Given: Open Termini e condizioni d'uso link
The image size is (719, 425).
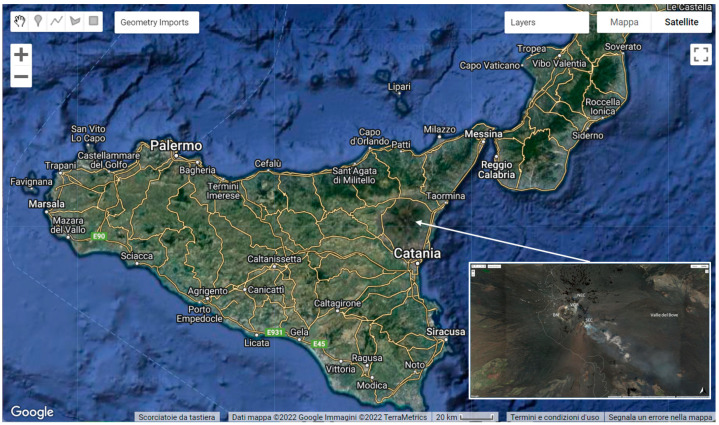Looking at the screenshot, I should tap(554, 417).
